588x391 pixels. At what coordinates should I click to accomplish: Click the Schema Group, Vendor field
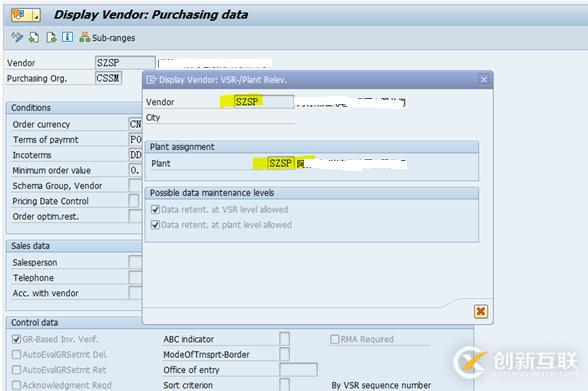[x=135, y=186]
